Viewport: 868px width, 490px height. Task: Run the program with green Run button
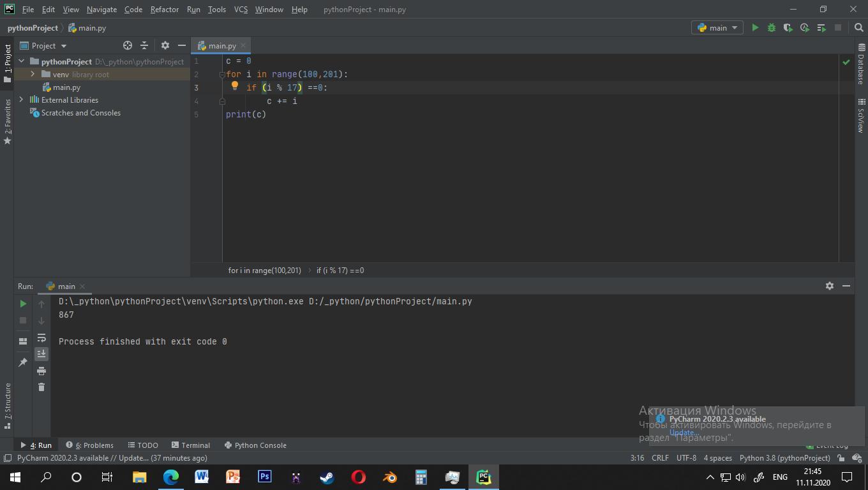click(x=755, y=27)
